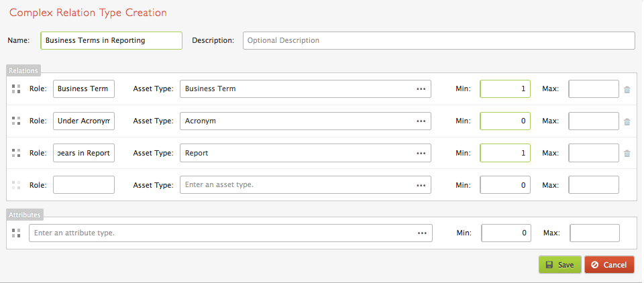This screenshot has height=283, width=644.
Task: Click the Max field of Business Term row
Action: pyautogui.click(x=594, y=89)
